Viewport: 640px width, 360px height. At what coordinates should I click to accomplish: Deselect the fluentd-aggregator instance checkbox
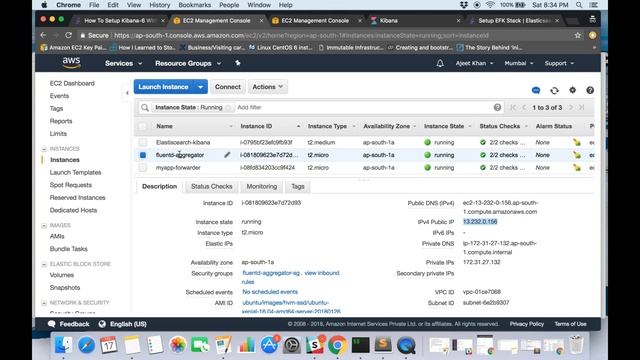tap(142, 155)
